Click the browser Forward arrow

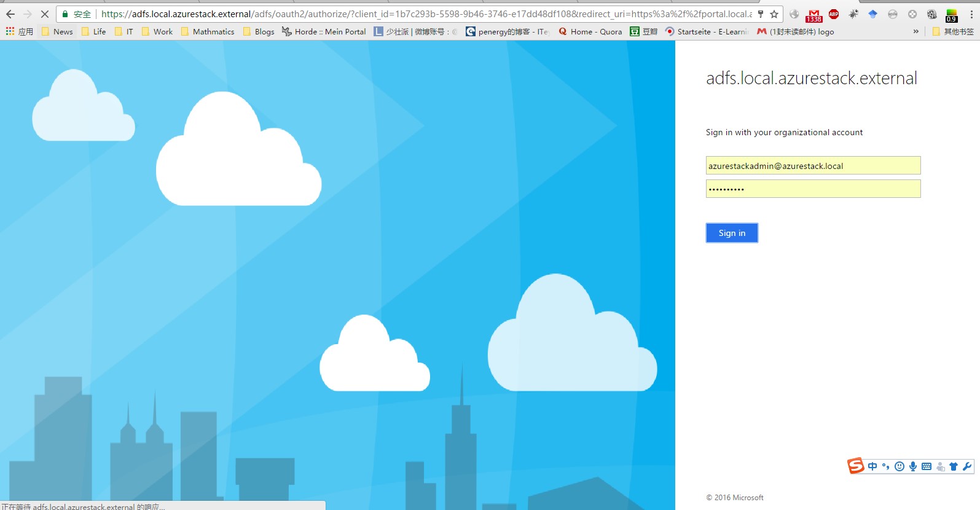[28, 14]
